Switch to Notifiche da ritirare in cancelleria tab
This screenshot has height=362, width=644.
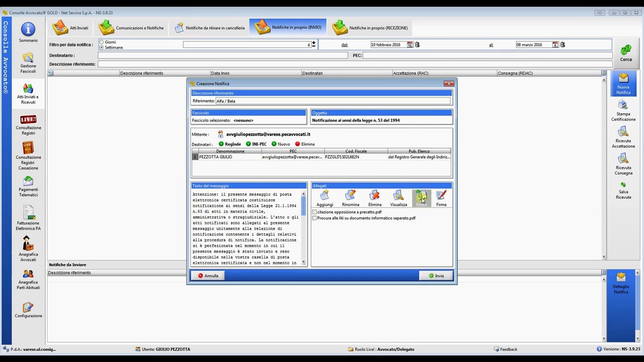pos(209,28)
